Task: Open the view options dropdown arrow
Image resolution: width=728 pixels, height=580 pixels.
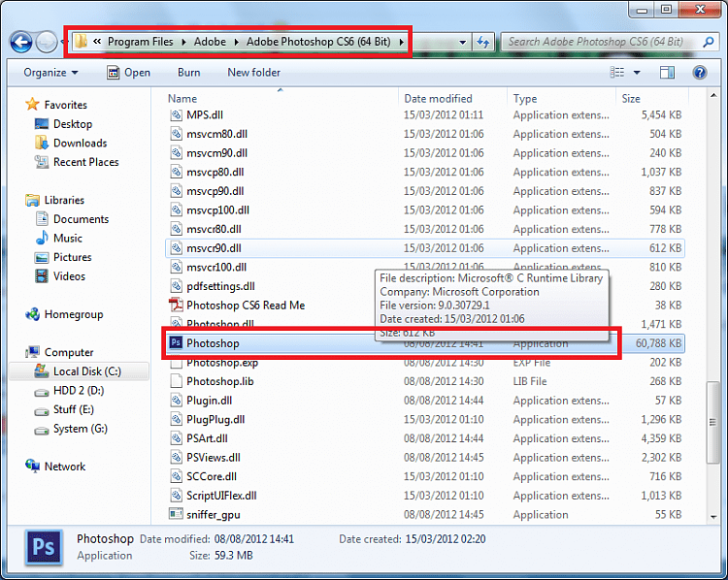Action: (x=637, y=73)
